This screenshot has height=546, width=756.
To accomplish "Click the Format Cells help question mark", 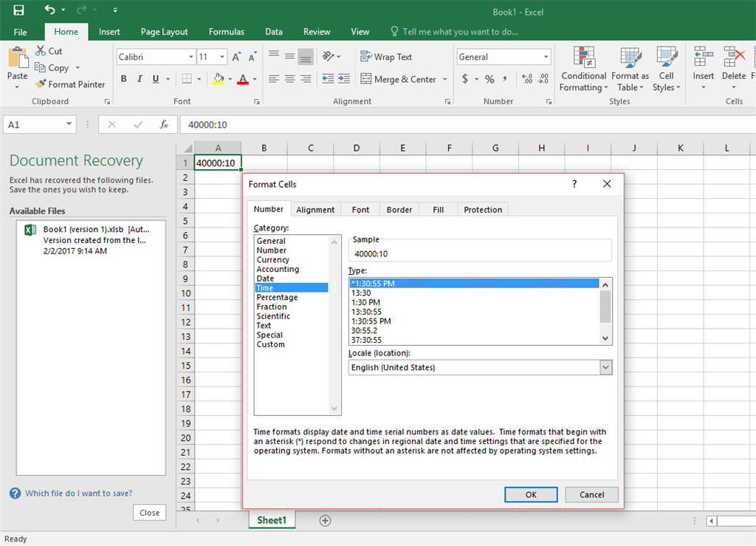I will [x=574, y=184].
